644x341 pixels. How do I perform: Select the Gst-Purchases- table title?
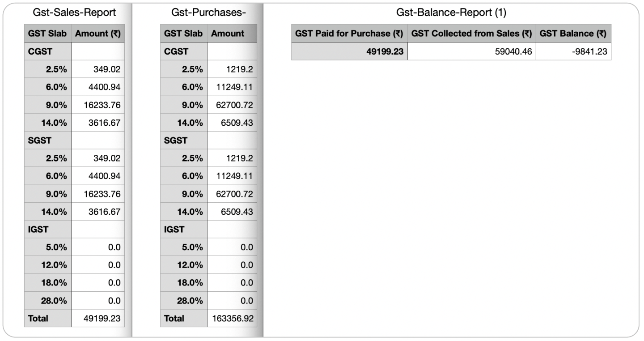[208, 13]
